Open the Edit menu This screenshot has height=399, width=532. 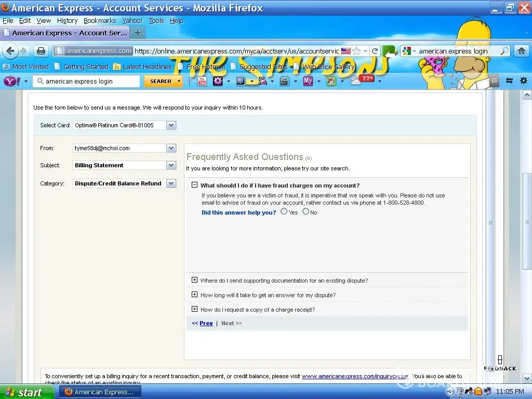[25, 21]
